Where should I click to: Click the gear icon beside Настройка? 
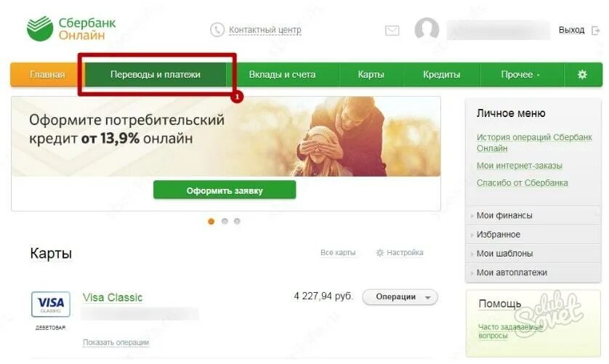(x=380, y=253)
